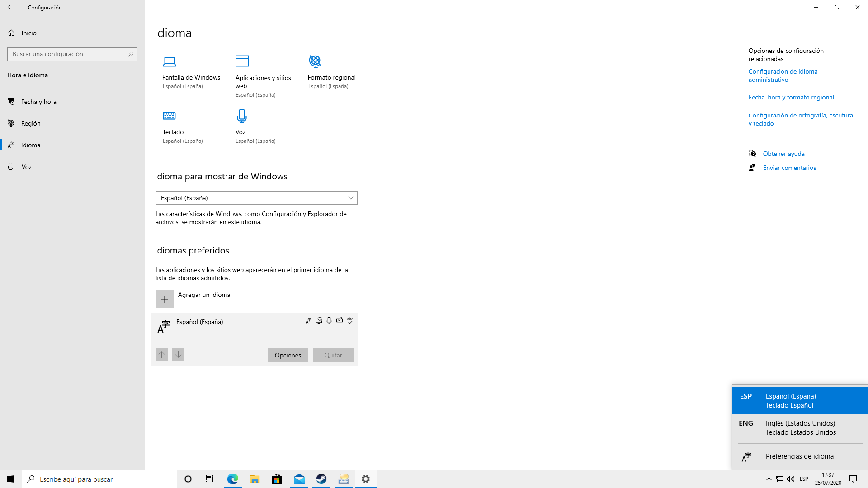Select Región in the sidebar
This screenshot has width=868, height=488.
pos(31,123)
